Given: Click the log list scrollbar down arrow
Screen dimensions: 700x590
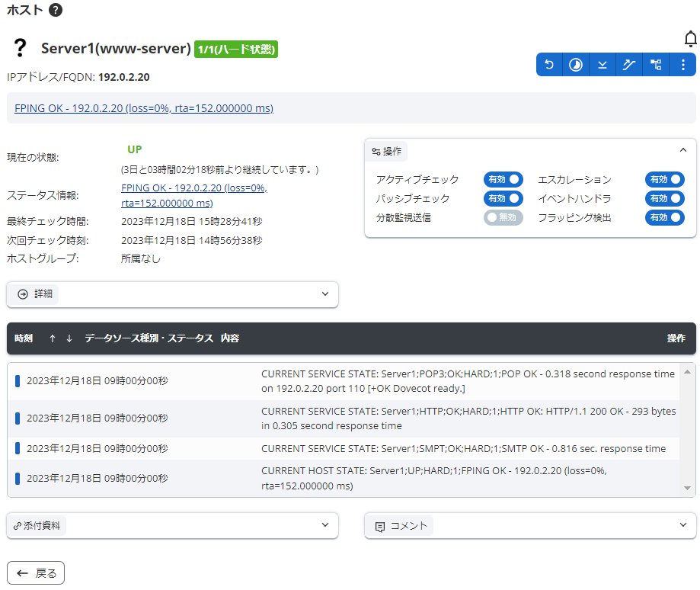Looking at the screenshot, I should (x=687, y=488).
